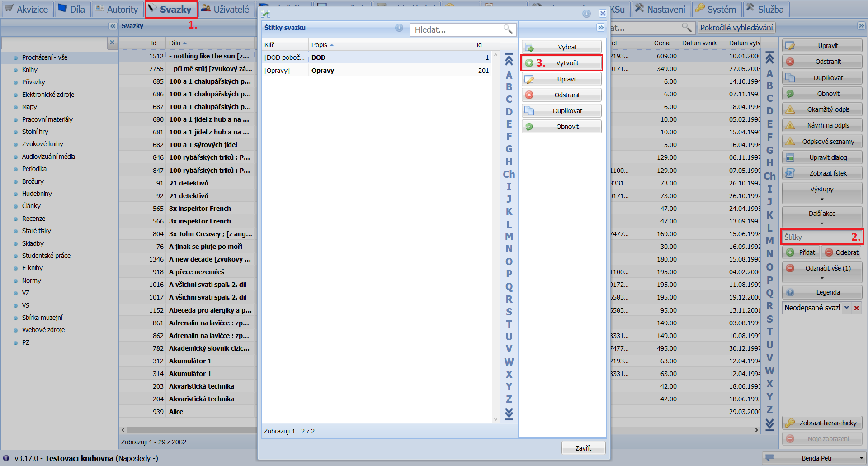
Task: Click Vytvořit to create a new label
Action: [x=561, y=63]
